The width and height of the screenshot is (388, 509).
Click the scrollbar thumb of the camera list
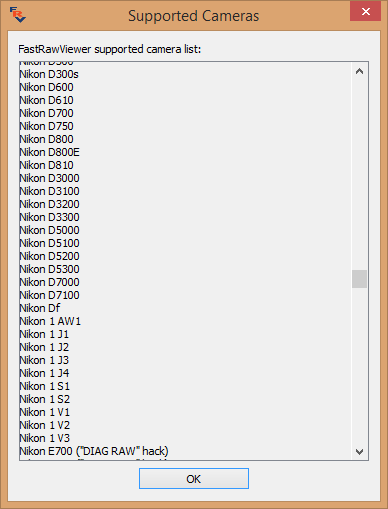[x=359, y=279]
